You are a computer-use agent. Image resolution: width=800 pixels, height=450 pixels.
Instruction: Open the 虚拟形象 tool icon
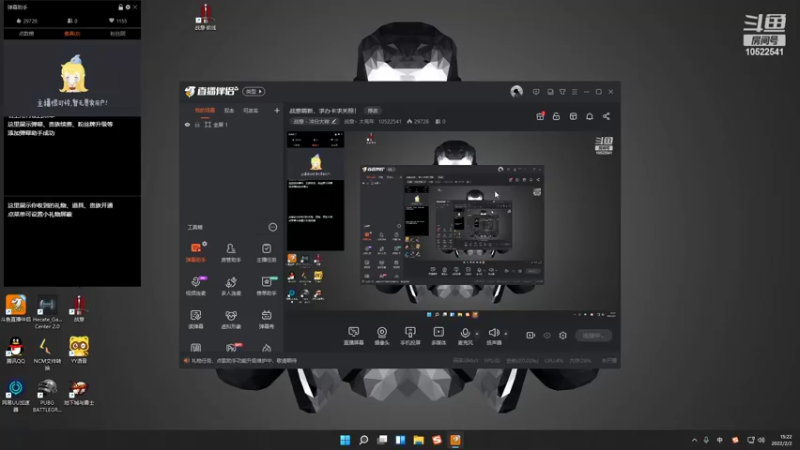pos(231,319)
